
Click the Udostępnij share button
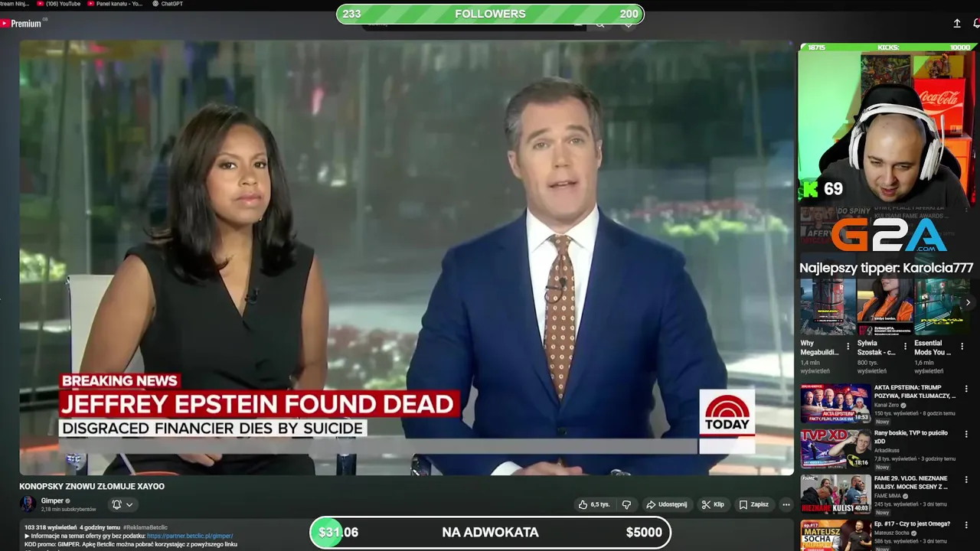click(667, 504)
